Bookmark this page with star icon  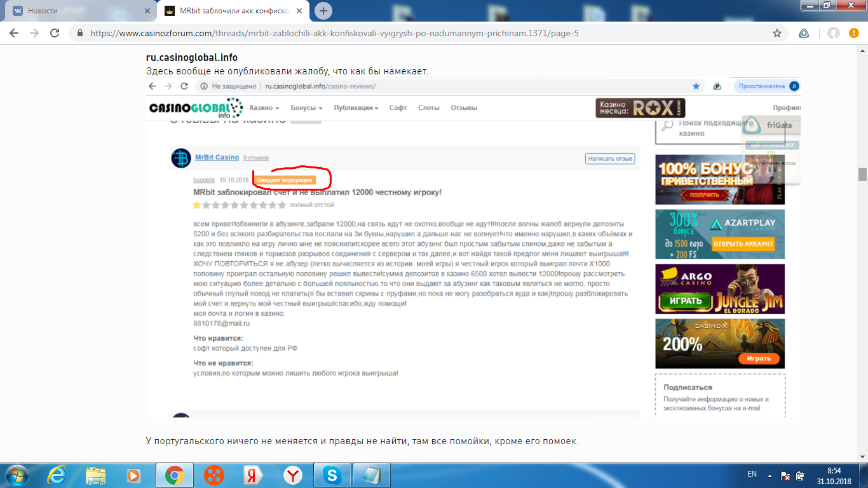pos(776,33)
